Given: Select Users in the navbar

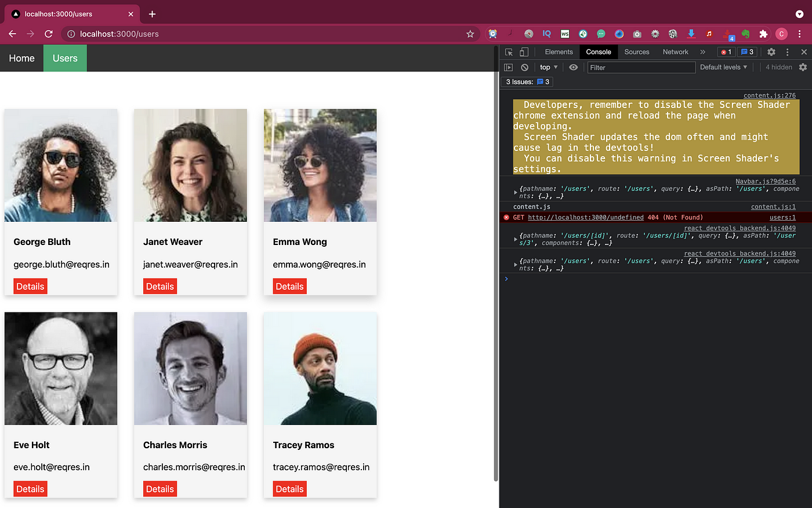Looking at the screenshot, I should coord(65,58).
